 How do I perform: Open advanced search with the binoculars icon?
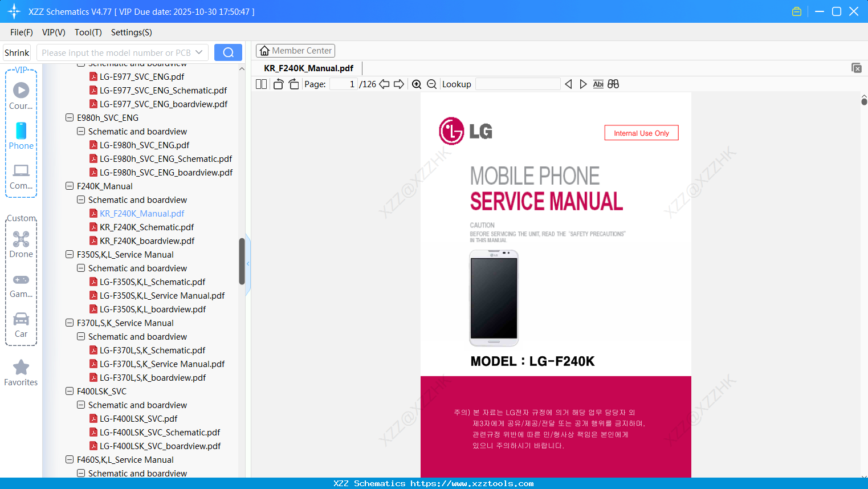coord(613,84)
